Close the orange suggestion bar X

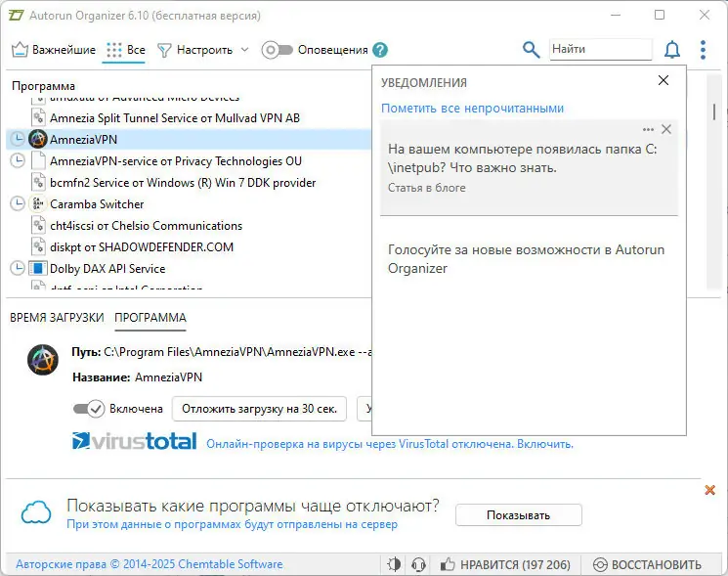click(710, 490)
